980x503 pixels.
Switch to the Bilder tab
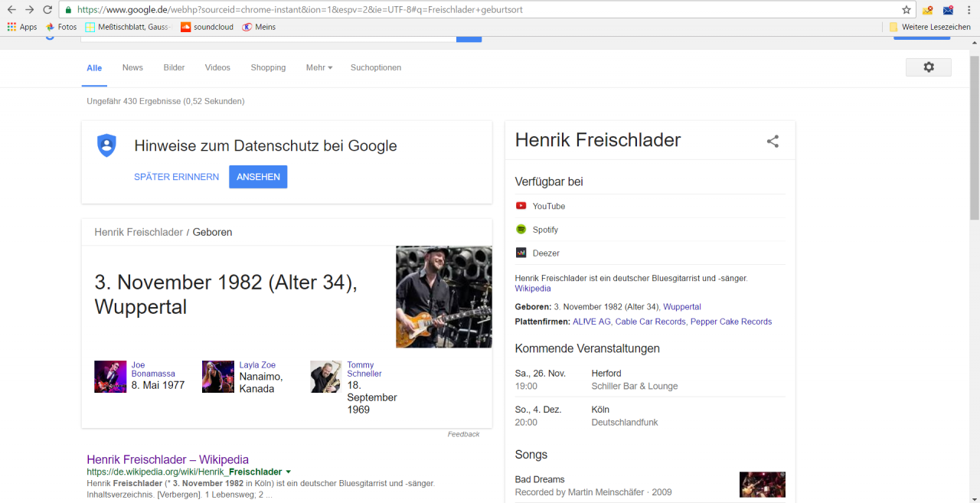click(174, 67)
